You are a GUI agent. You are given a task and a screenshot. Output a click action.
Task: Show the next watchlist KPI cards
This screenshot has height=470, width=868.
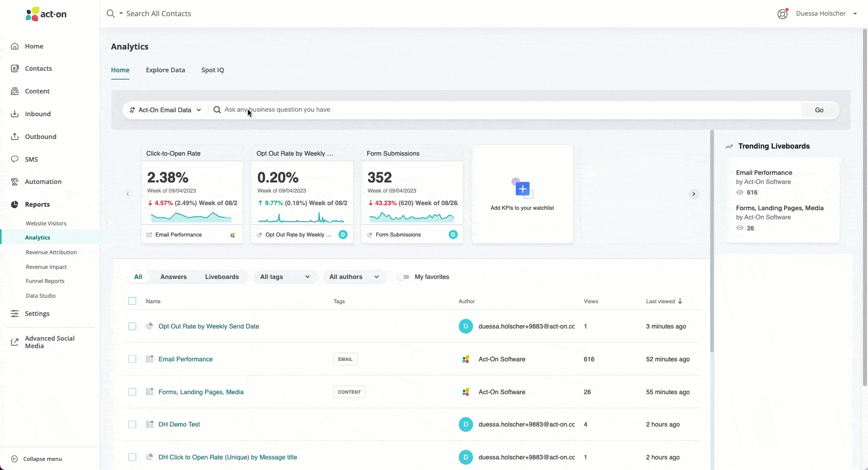(693, 194)
